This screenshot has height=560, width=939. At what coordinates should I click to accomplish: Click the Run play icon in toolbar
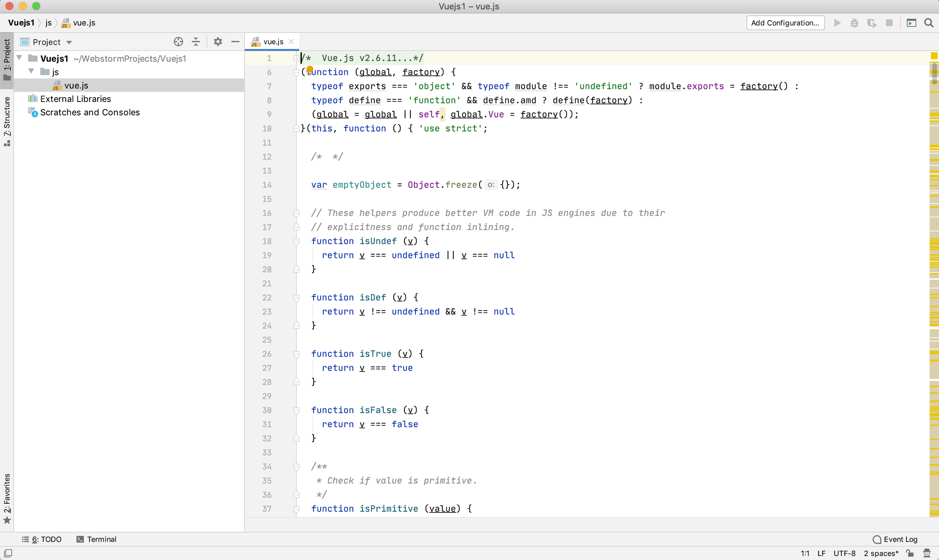point(837,23)
